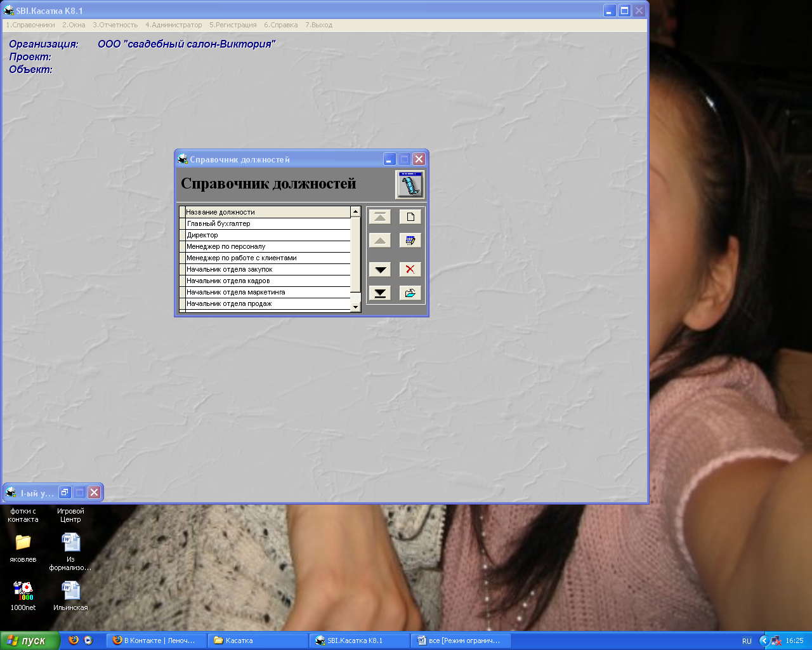The image size is (812, 650).
Task: Select the Начальник отдела маркетинга row
Action: pos(268,292)
